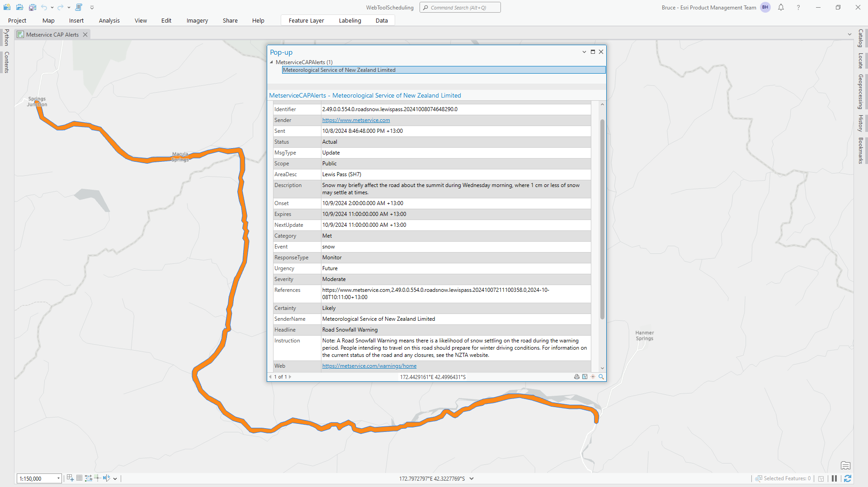
Task: Flash the feature with the crosshair icon
Action: 593,376
